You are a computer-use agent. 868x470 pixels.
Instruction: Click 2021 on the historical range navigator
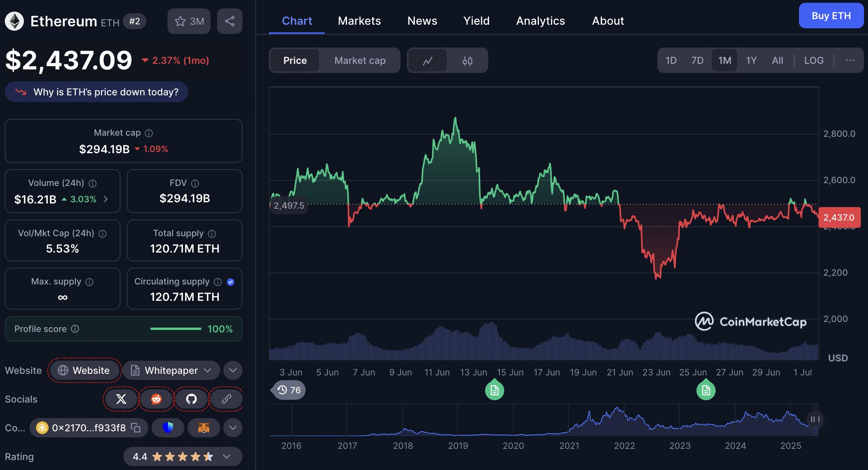click(x=569, y=445)
